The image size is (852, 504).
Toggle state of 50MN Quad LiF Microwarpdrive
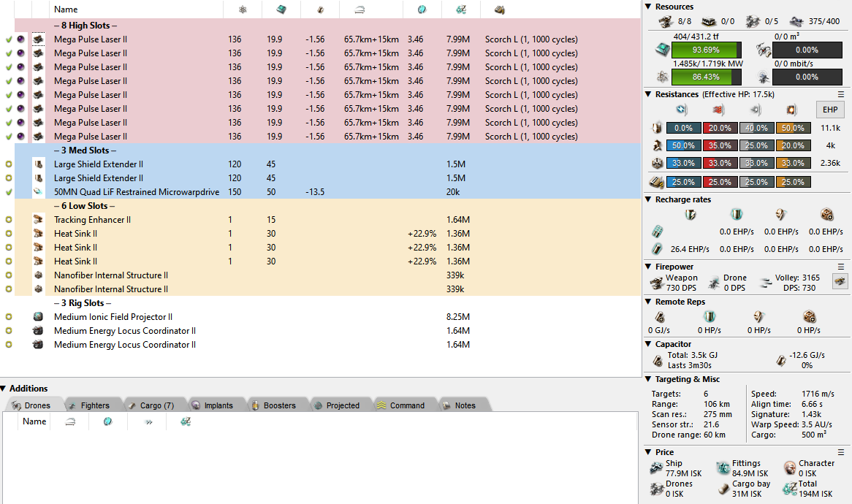pyautogui.click(x=9, y=192)
